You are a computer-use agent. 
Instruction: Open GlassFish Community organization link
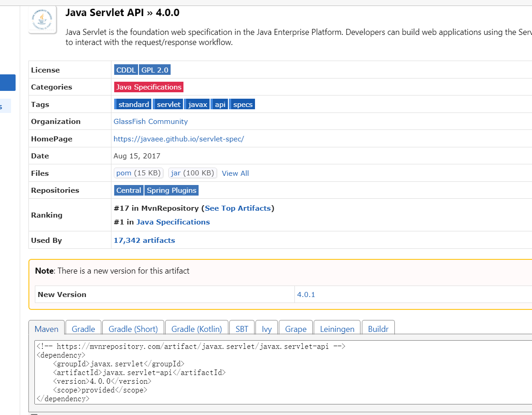pyautogui.click(x=150, y=122)
